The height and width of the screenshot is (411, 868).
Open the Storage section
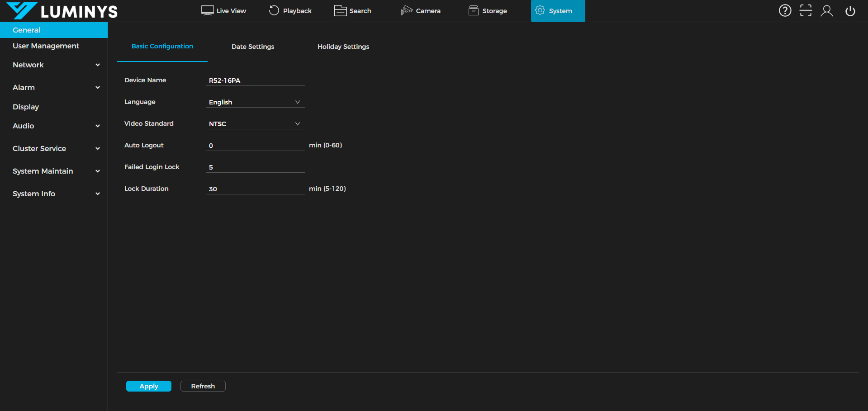pos(487,11)
